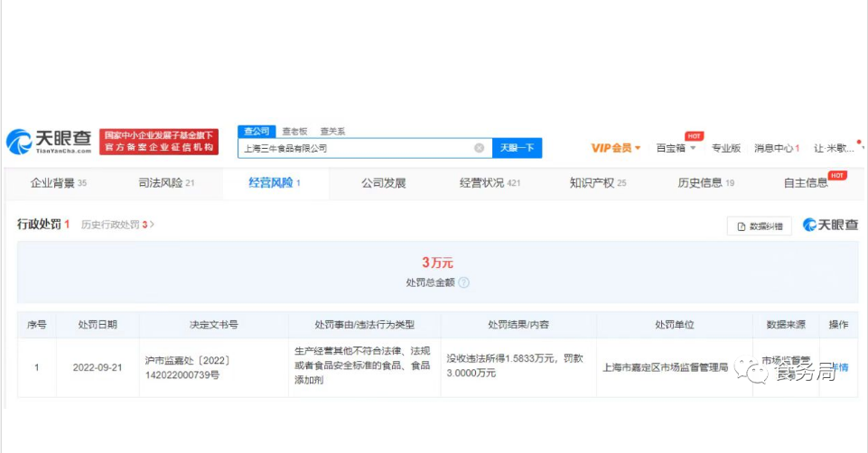
Task: Click the document icon in 数据纠错 button
Action: click(x=742, y=226)
